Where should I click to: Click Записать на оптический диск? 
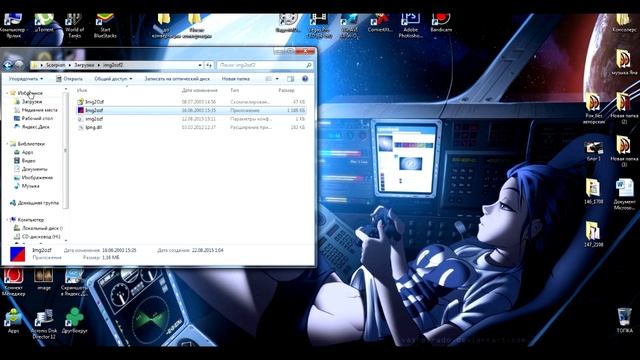(x=177, y=79)
